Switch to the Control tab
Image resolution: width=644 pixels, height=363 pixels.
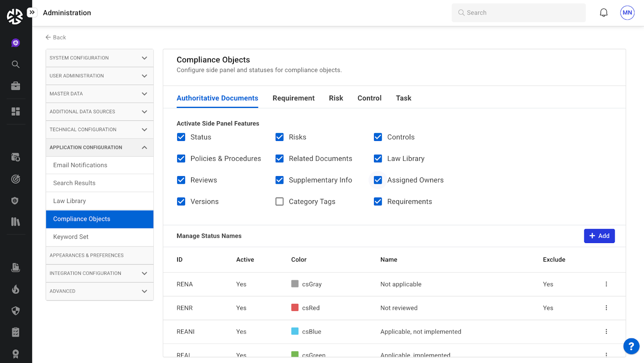coord(369,98)
